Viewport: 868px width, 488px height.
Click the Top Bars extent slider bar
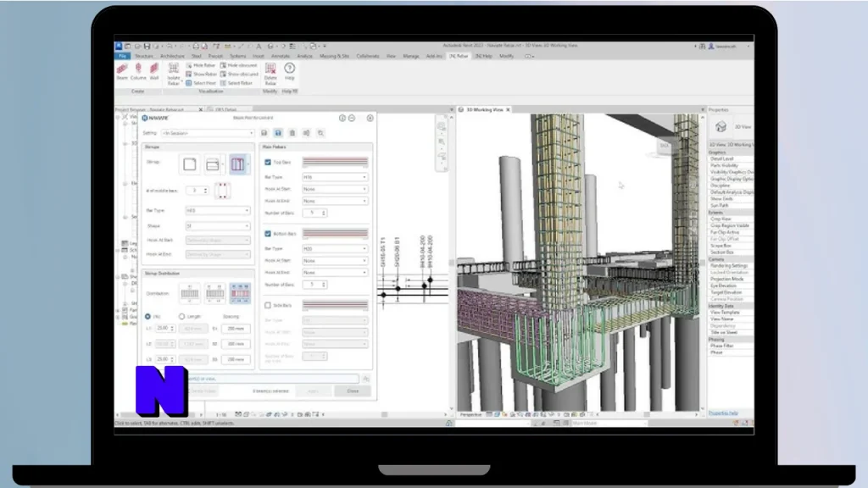(x=335, y=162)
